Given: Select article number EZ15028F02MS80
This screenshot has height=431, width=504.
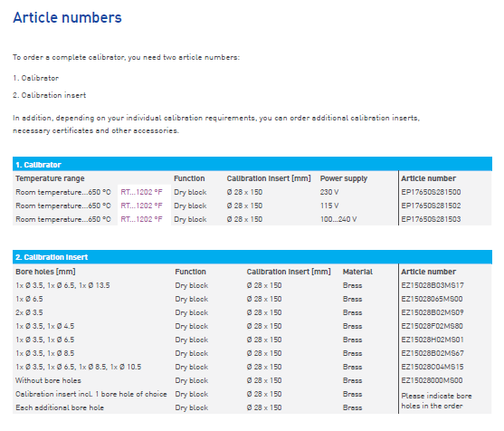Looking at the screenshot, I should tap(432, 326).
